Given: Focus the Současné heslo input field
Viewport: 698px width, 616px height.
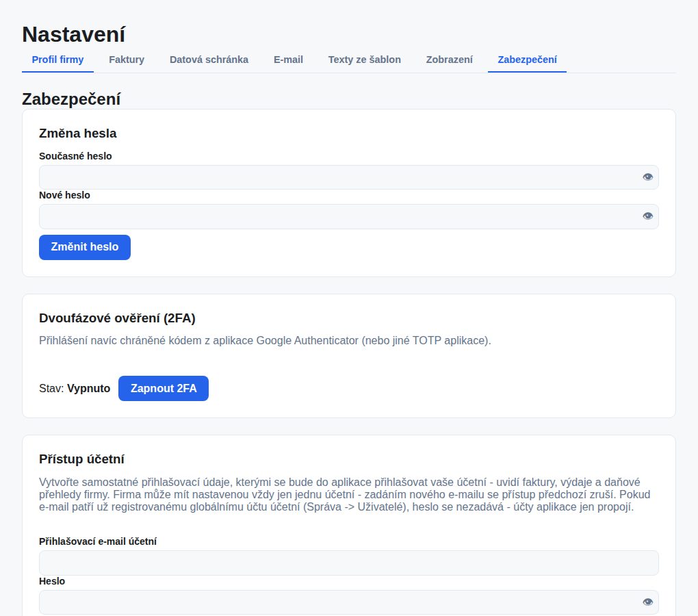Looking at the screenshot, I should click(349, 177).
